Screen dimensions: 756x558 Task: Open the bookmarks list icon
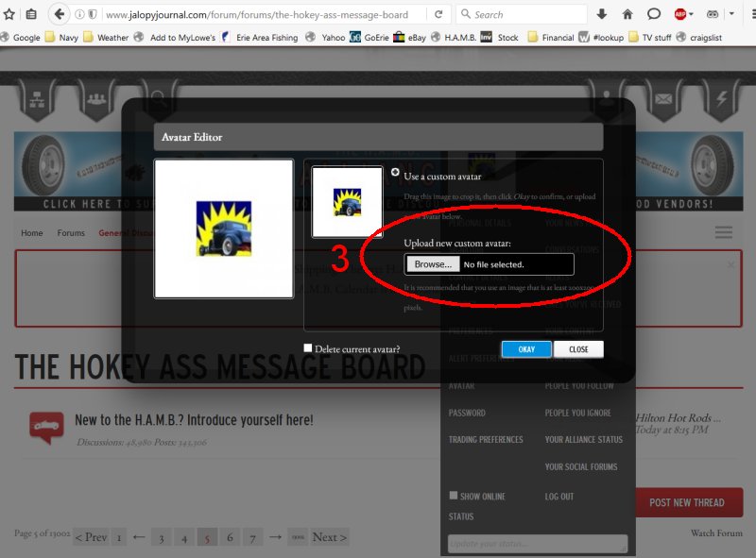31,14
